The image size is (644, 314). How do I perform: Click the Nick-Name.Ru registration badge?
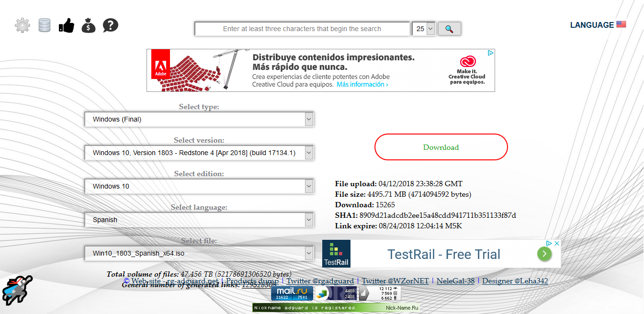336,308
